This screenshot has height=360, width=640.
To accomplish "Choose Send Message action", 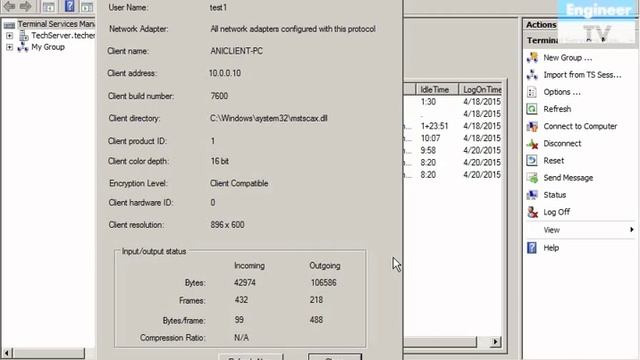I will pos(568,178).
